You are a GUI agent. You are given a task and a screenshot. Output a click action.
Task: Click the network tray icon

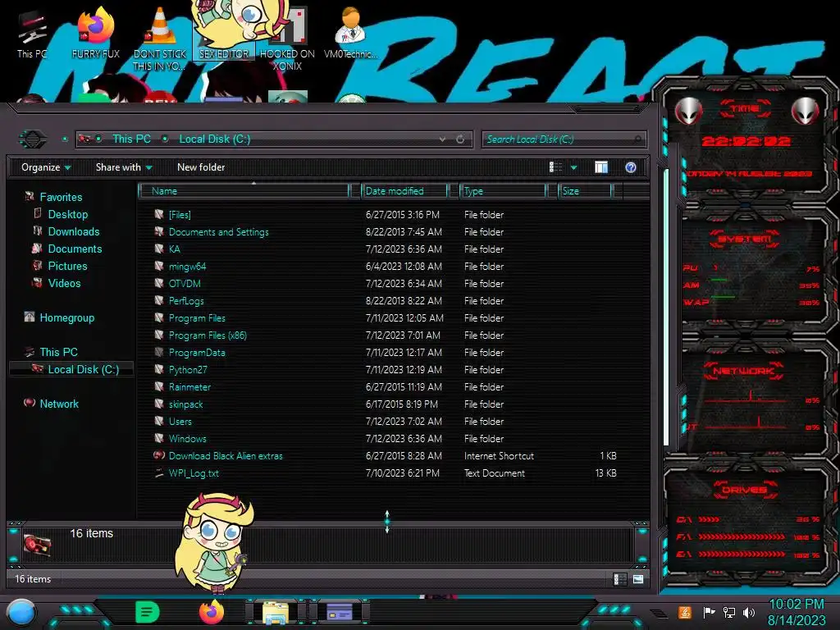coord(729,612)
